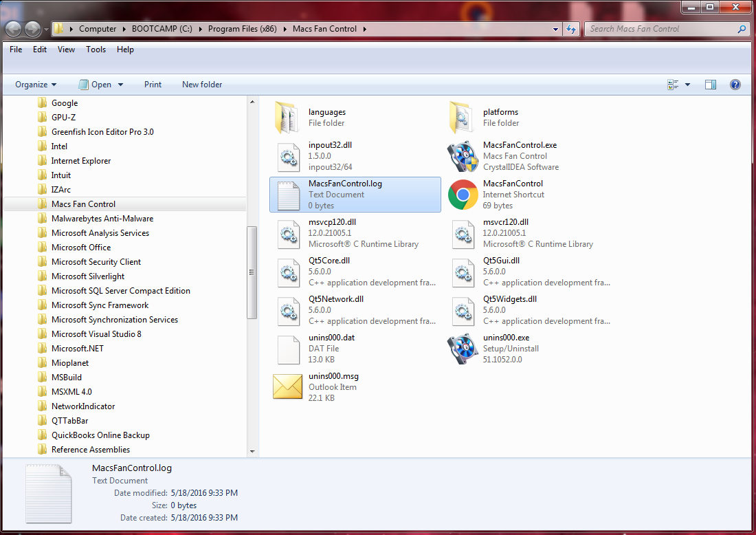756x535 pixels.
Task: Go back with the Back arrow
Action: click(13, 29)
